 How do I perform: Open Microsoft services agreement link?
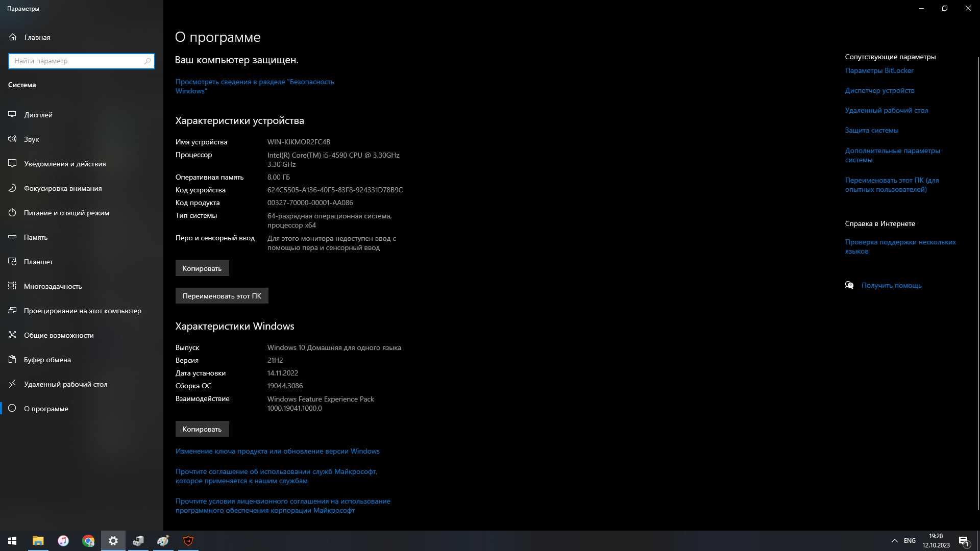(276, 477)
